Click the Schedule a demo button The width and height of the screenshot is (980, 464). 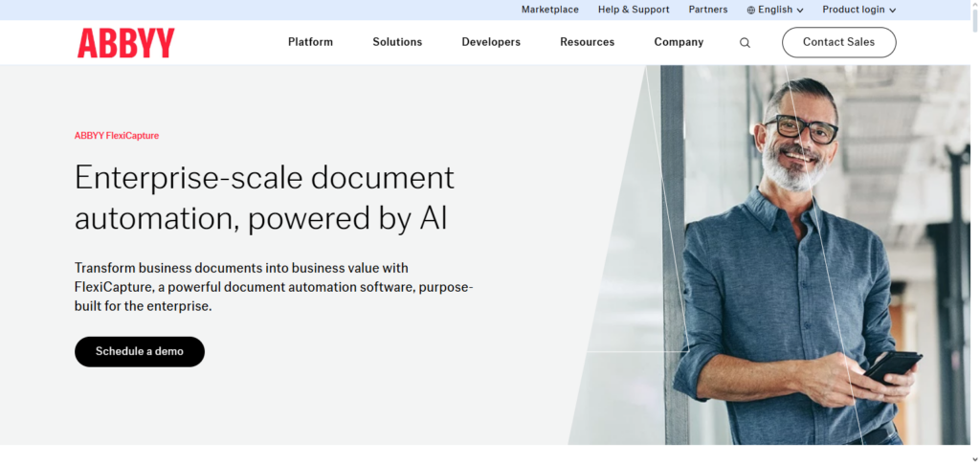(x=140, y=351)
